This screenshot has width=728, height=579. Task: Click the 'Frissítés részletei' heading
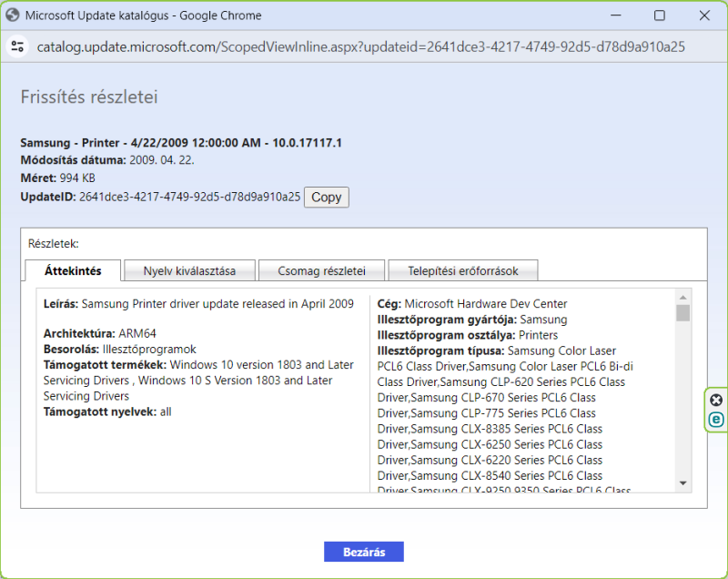coord(89,97)
